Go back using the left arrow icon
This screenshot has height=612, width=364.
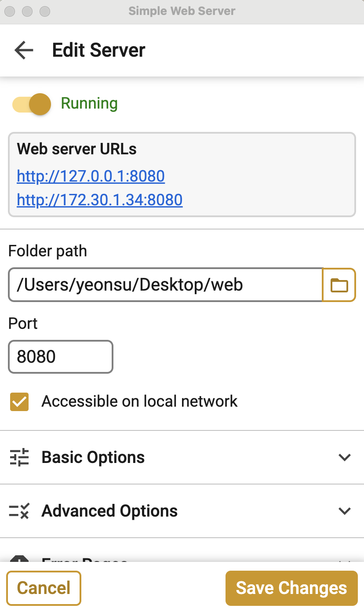click(x=24, y=50)
